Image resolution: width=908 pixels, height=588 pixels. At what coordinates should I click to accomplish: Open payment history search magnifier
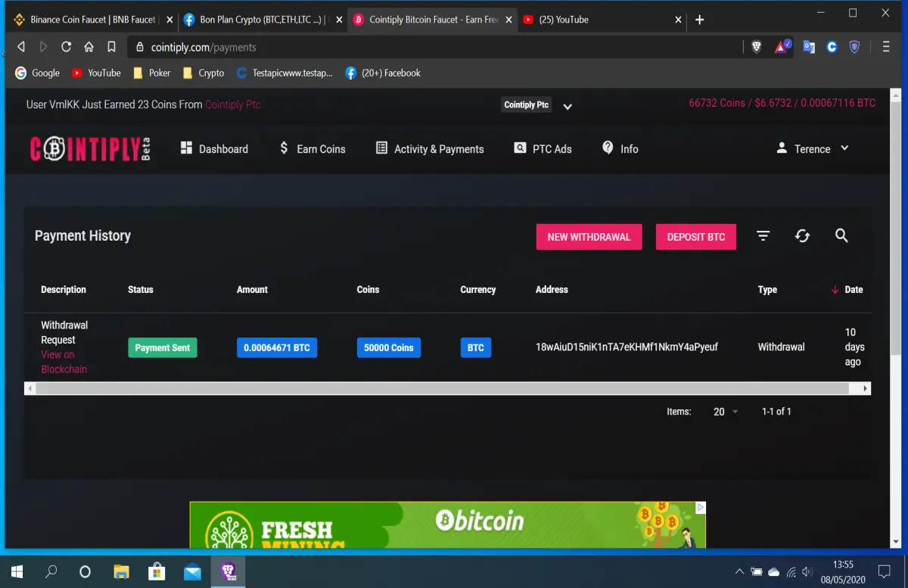click(x=841, y=236)
